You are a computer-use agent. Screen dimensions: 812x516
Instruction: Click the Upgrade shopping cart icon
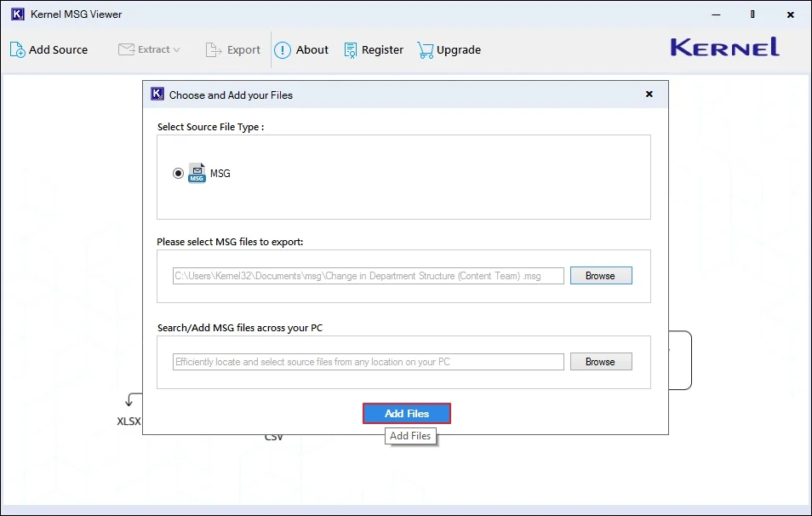pyautogui.click(x=426, y=49)
